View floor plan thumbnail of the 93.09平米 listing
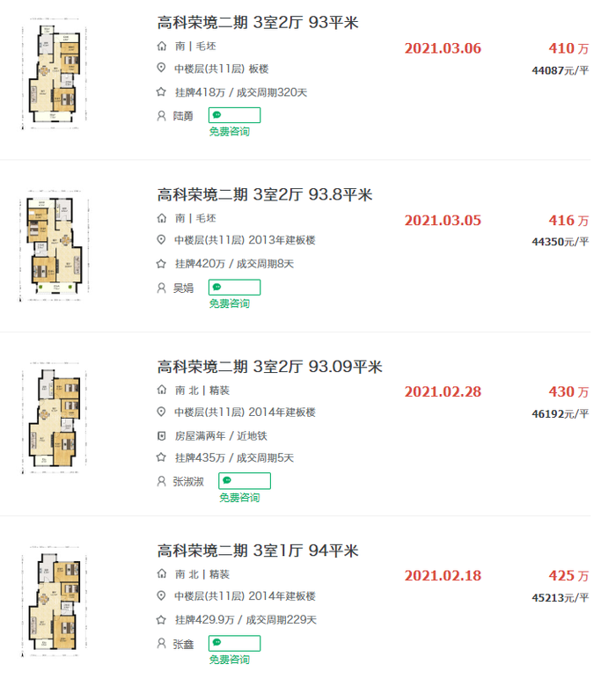This screenshot has width=616, height=686. tap(55, 418)
